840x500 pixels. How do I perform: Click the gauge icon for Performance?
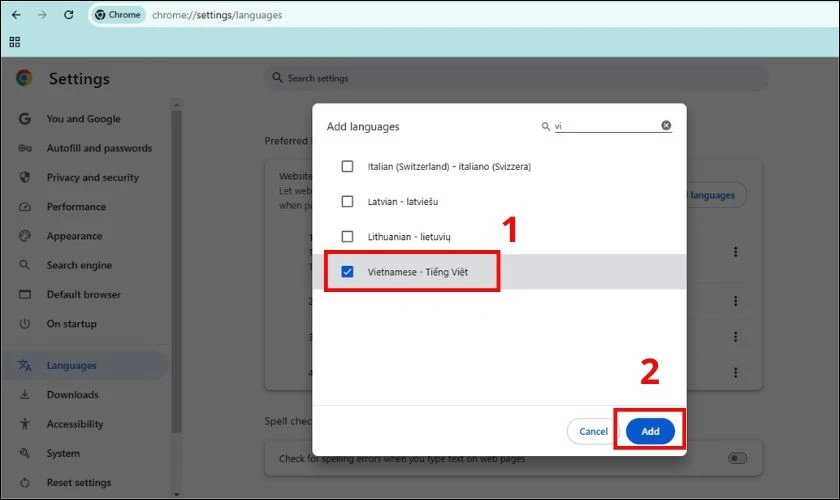[x=25, y=207]
